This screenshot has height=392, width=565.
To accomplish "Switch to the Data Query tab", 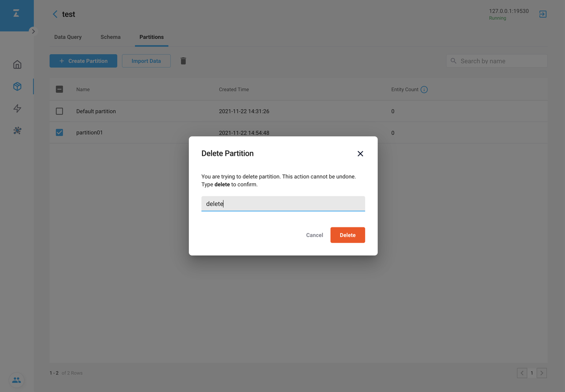I will coord(68,37).
